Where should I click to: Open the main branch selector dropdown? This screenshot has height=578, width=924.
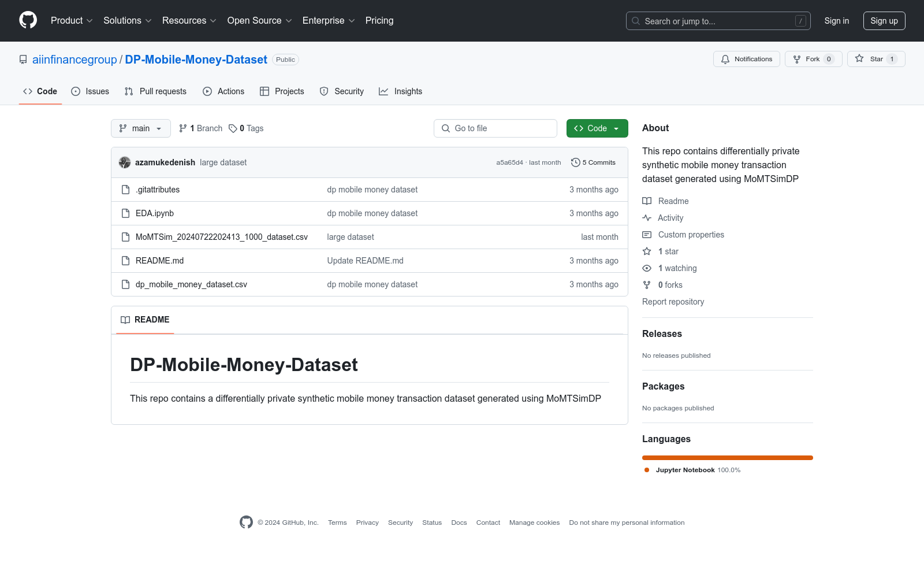(x=141, y=128)
